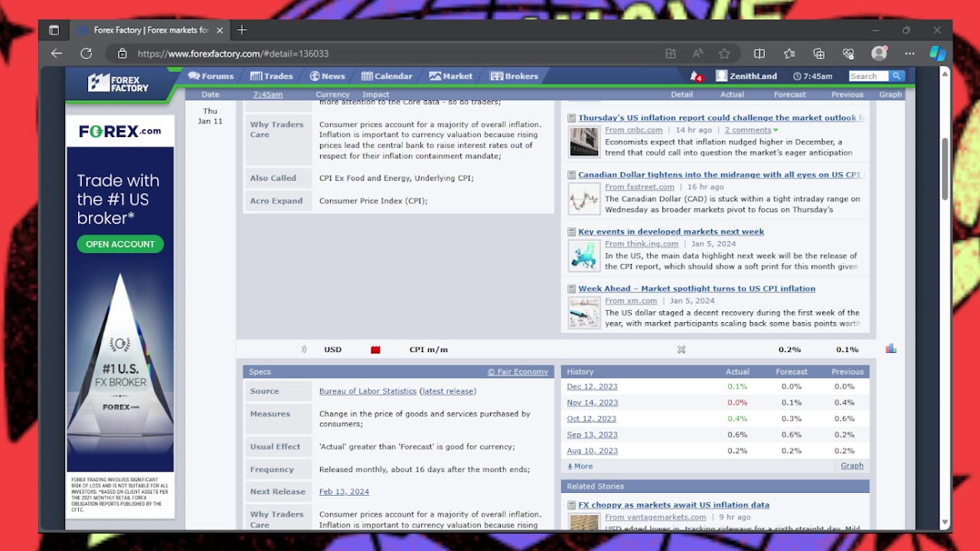Click OPEN ACCOUNT on Forex.com ad
980x551 pixels.
tap(120, 244)
